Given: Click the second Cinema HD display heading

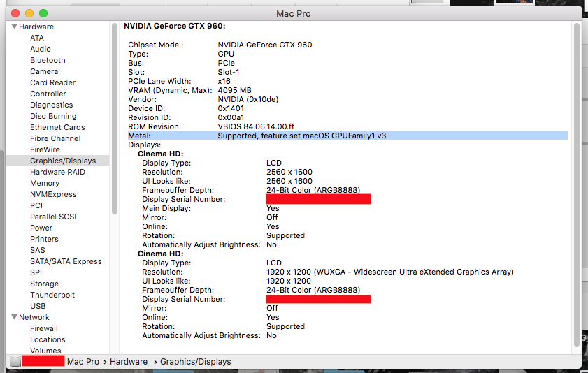Looking at the screenshot, I should coord(160,254).
